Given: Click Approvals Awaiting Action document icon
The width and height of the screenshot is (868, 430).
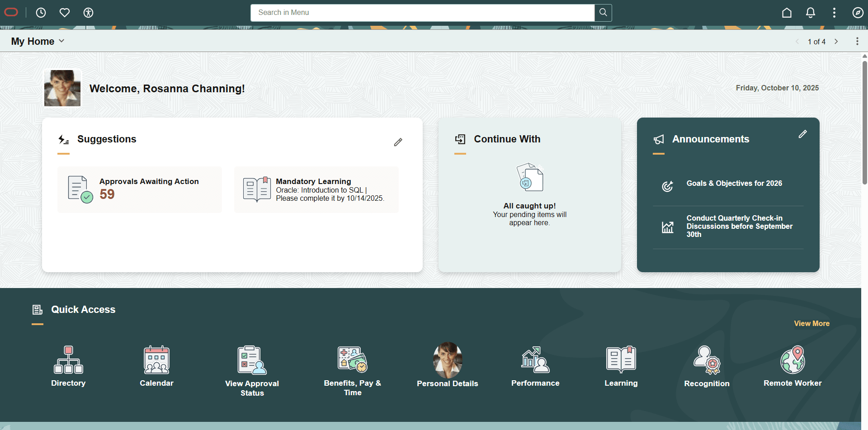Looking at the screenshot, I should (80, 189).
